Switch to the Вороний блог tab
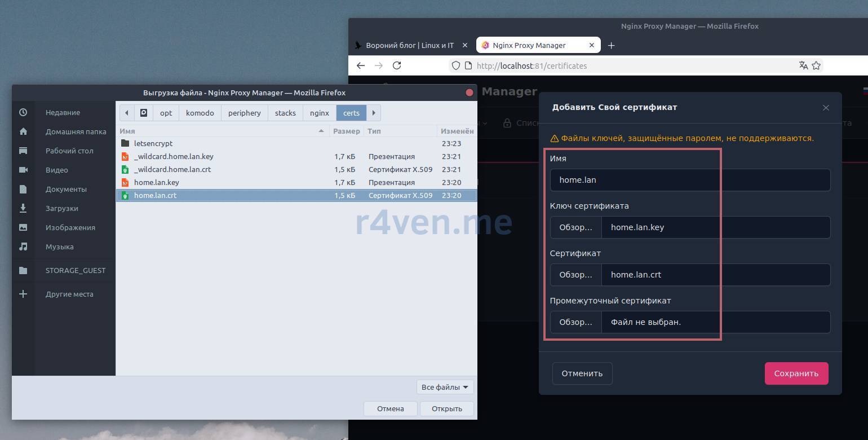Viewport: 868px width, 440px height. pyautogui.click(x=410, y=45)
